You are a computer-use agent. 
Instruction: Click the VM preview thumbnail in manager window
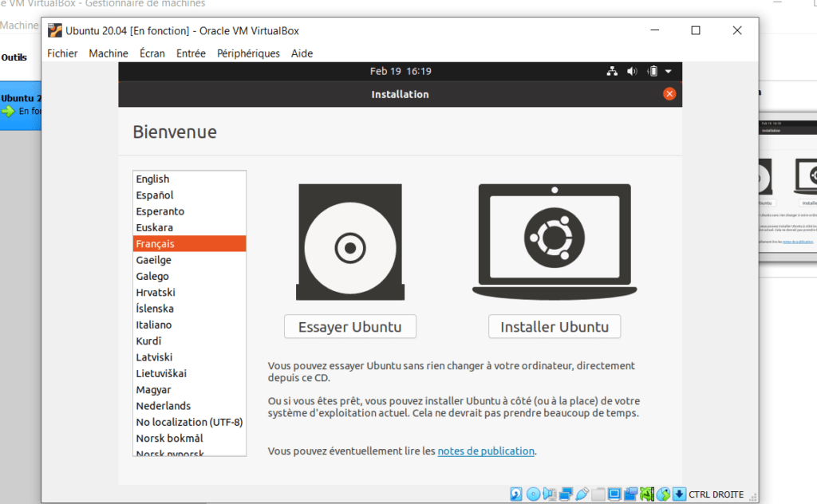click(787, 186)
